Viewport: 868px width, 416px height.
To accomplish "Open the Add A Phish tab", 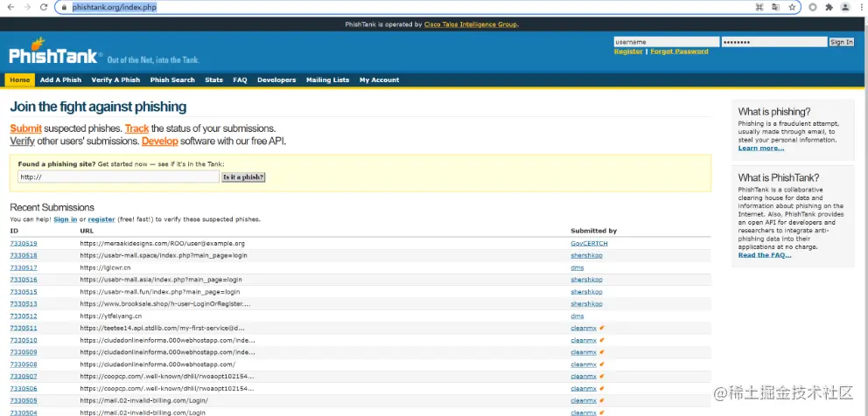I will click(61, 80).
